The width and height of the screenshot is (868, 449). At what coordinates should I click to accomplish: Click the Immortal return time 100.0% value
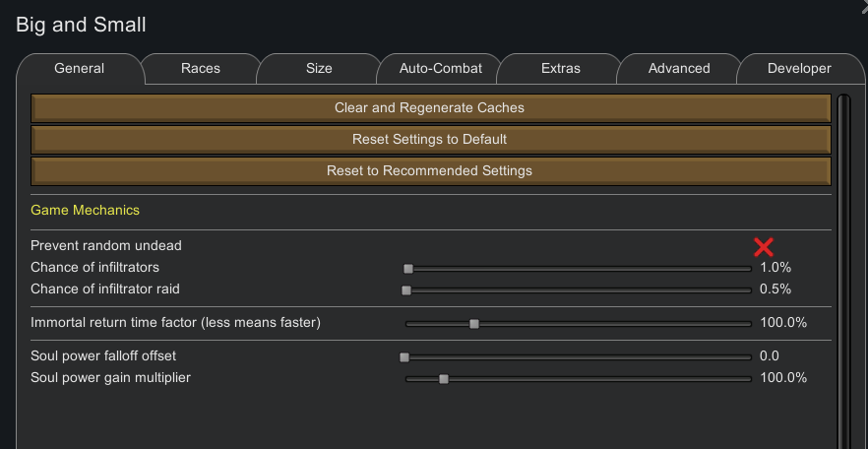[x=783, y=323]
